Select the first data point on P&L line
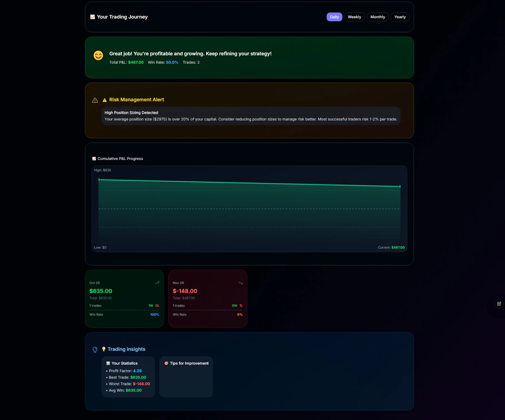The width and height of the screenshot is (505, 420). click(x=99, y=179)
